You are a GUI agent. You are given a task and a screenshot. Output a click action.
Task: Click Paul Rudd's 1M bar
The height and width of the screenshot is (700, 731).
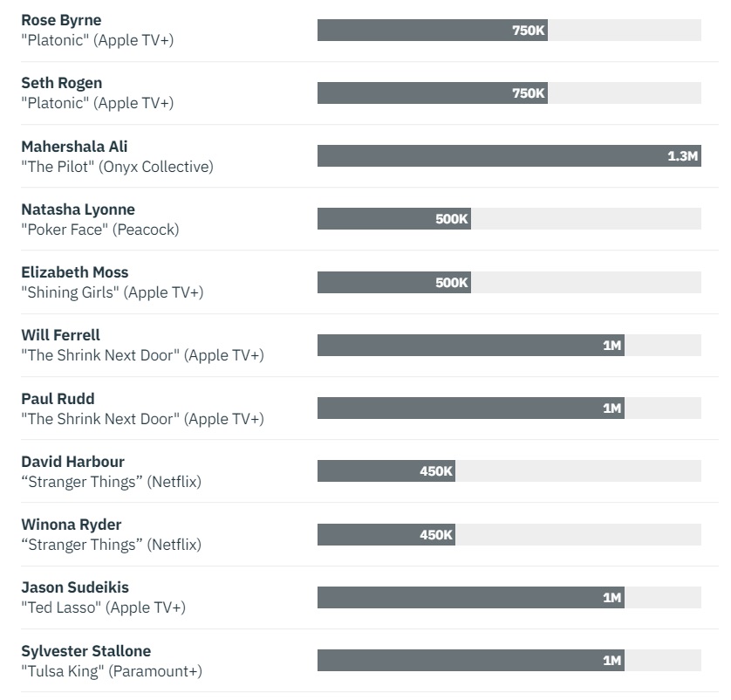471,408
